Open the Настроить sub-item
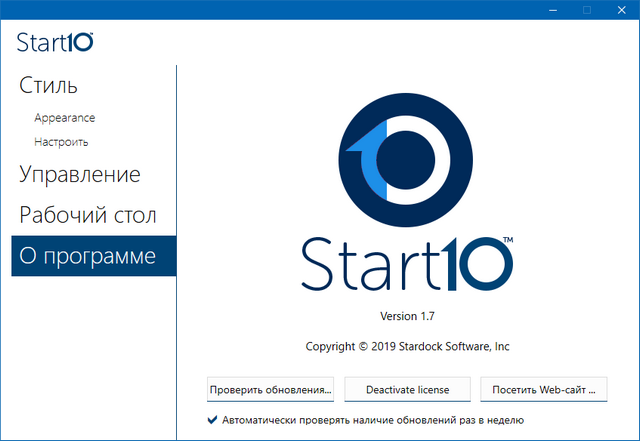This screenshot has width=640, height=441. 61,142
